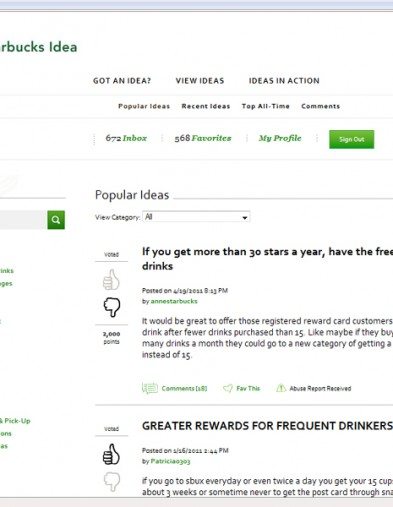Screen dimensions: 393x507
Task: Open annestarbucks author profile
Action: pos(174,301)
